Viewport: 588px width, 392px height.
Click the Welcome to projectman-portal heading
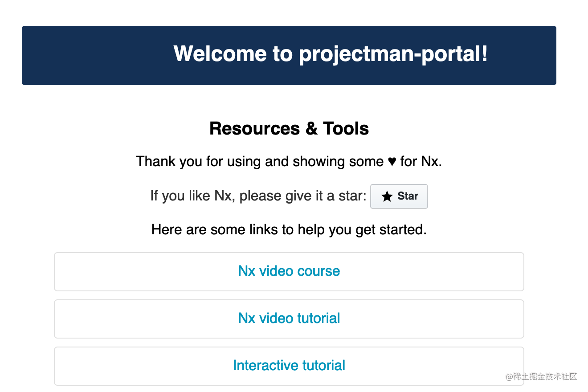(x=331, y=54)
